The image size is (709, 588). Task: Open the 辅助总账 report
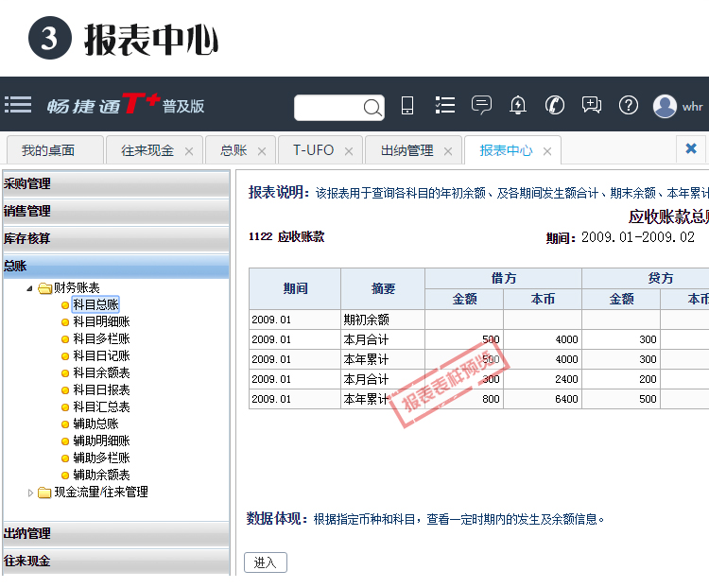(x=95, y=424)
